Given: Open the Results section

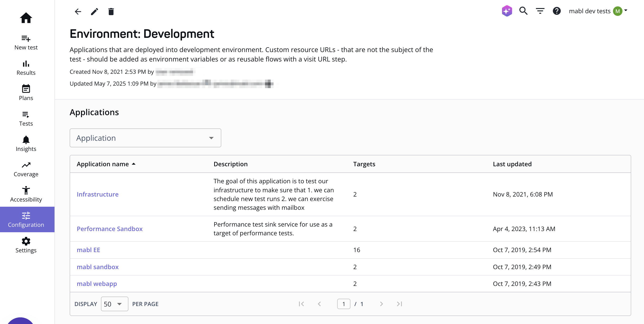Looking at the screenshot, I should click(x=26, y=67).
